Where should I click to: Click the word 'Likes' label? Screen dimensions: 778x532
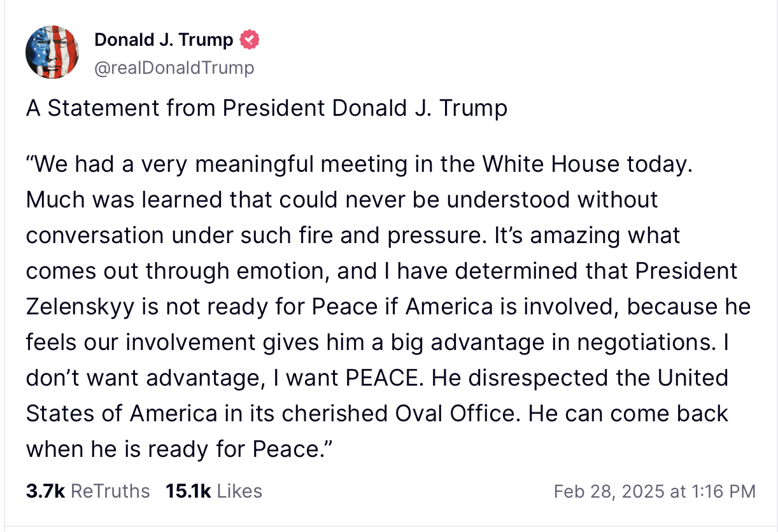click(239, 491)
